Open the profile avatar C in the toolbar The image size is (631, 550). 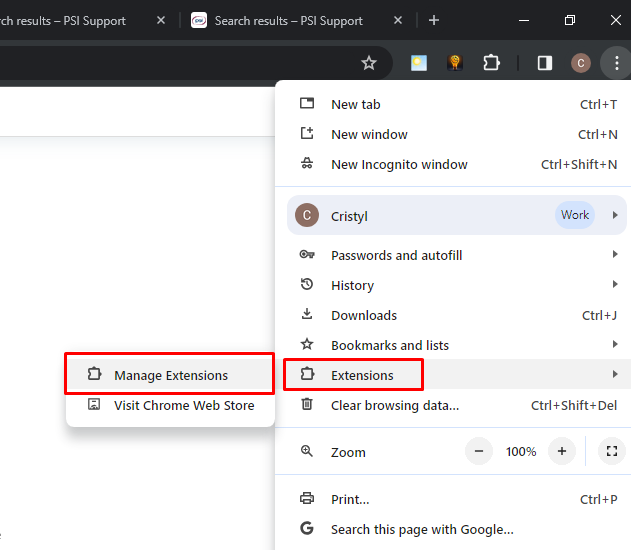pos(580,63)
